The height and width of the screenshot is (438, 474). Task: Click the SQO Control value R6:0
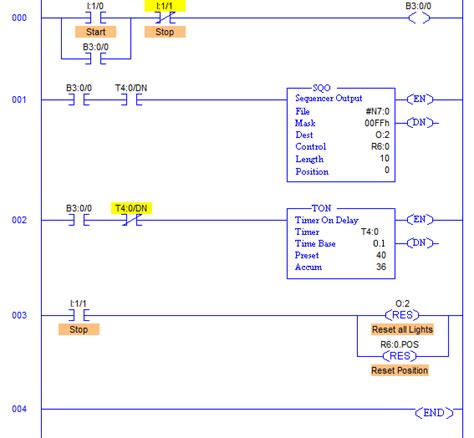[x=380, y=146]
